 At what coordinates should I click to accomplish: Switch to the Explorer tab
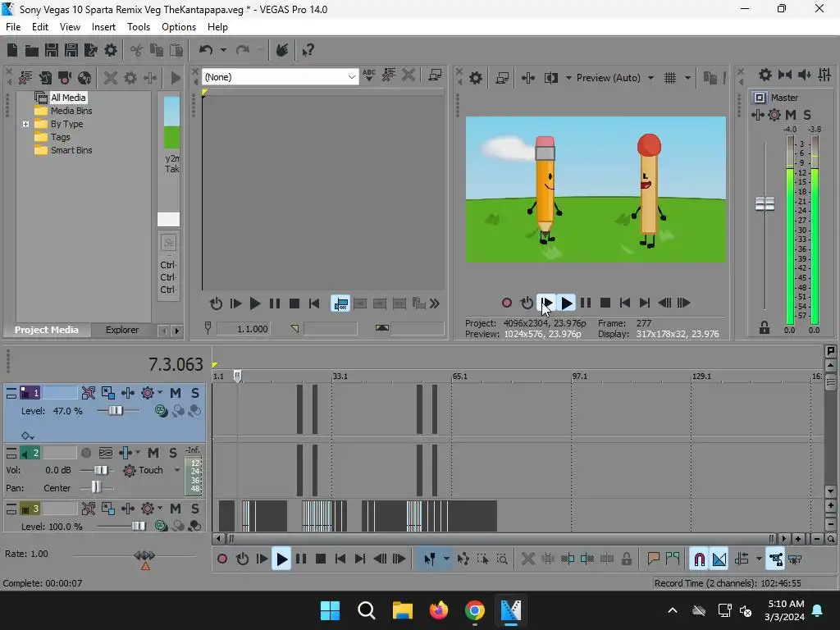[122, 330]
